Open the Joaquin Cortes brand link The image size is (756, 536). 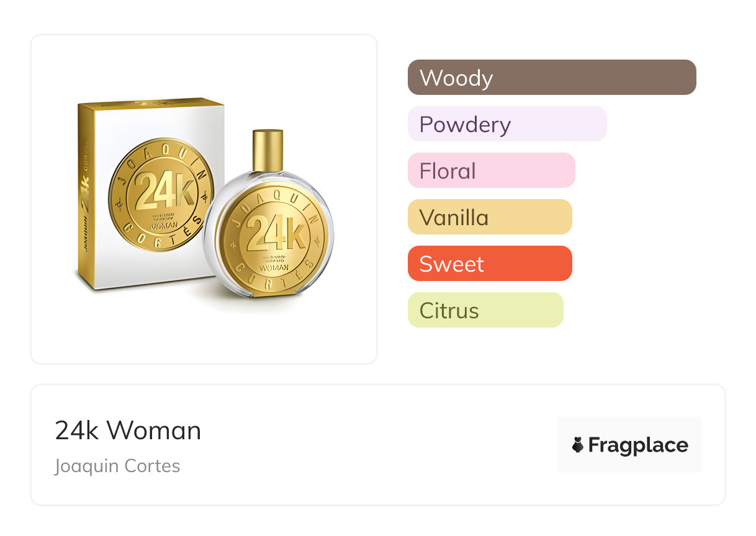pos(117,466)
